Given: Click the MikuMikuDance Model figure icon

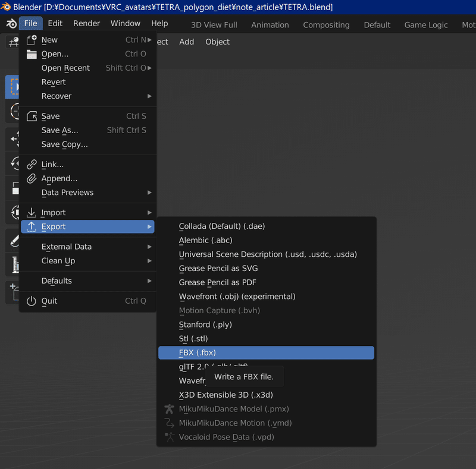Looking at the screenshot, I should point(169,409).
